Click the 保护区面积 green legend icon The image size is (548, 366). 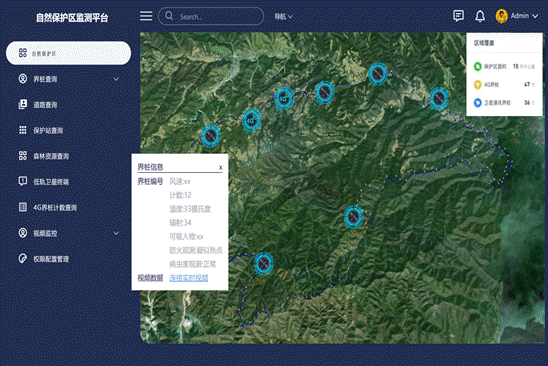(477, 66)
